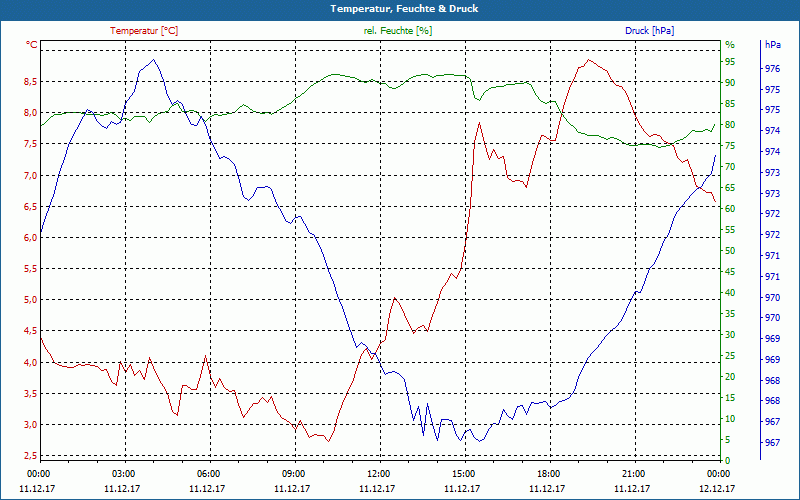800x500 pixels.
Task: Click the green "50" humidity axis value
Action: [x=730, y=251]
